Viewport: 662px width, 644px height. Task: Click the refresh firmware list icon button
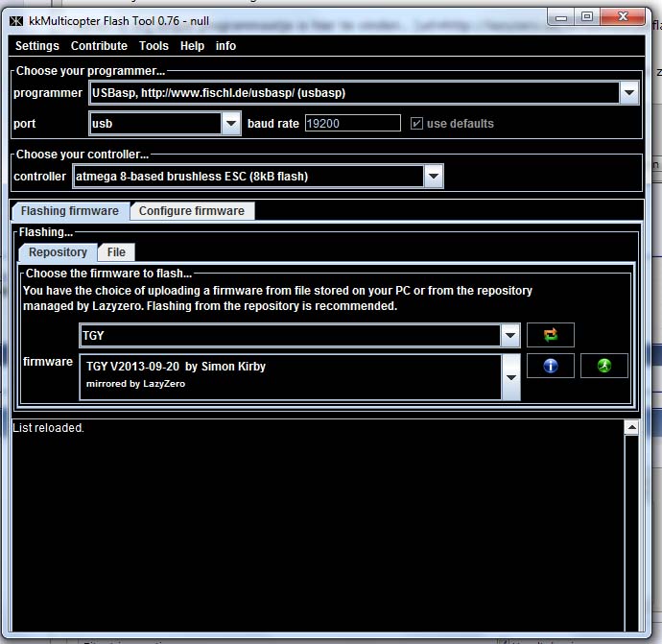[550, 335]
